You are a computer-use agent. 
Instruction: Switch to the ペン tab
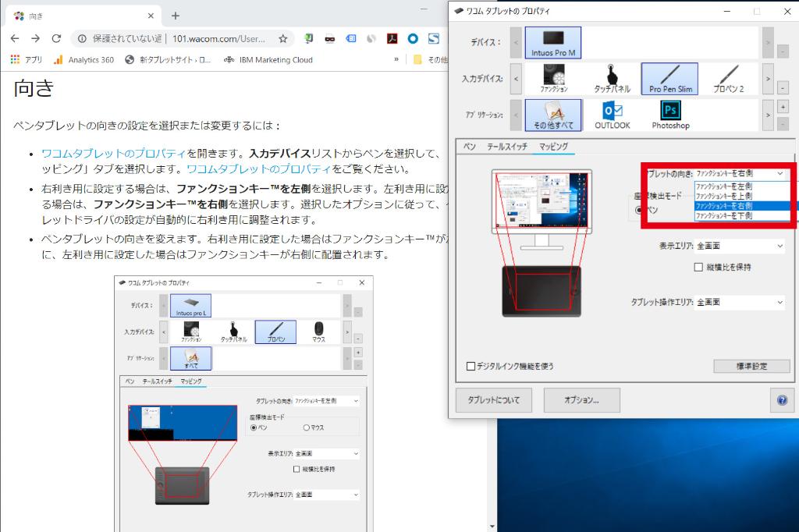click(469, 147)
